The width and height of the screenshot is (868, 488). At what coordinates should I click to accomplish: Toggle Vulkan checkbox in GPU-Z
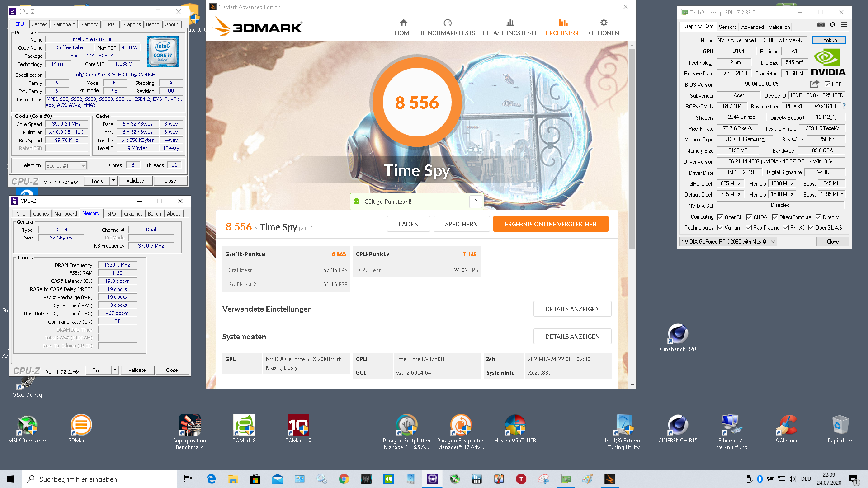tap(721, 228)
